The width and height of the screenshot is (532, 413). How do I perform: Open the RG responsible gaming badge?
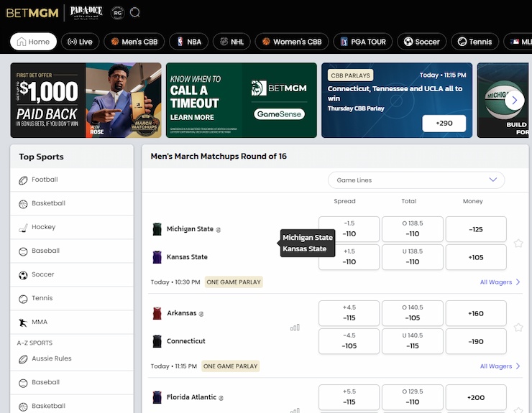[x=117, y=13]
